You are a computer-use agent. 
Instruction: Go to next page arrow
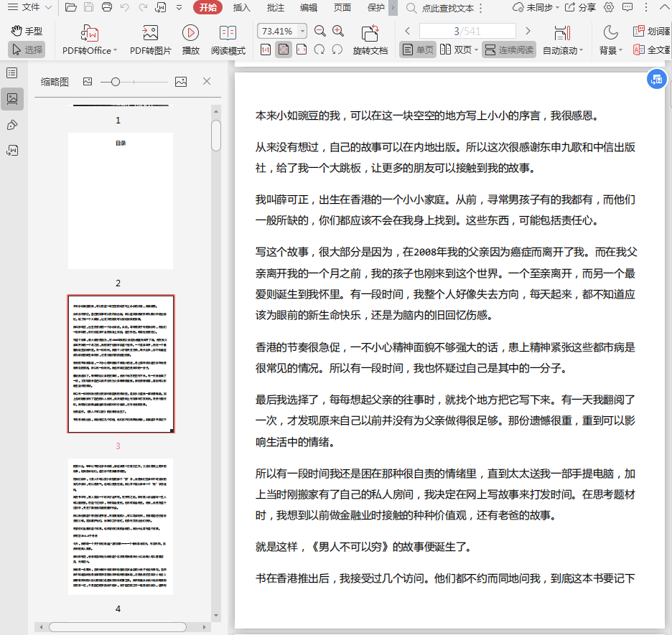(528, 31)
